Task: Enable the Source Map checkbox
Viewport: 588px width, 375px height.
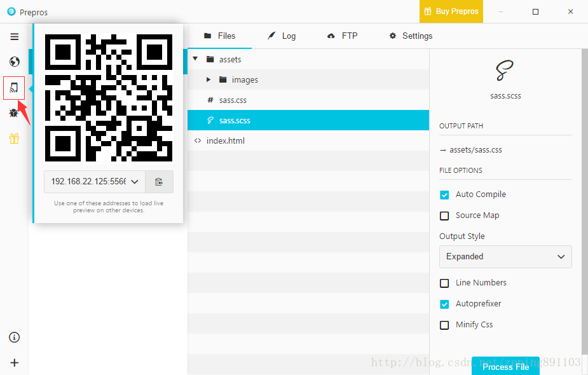Action: click(444, 216)
